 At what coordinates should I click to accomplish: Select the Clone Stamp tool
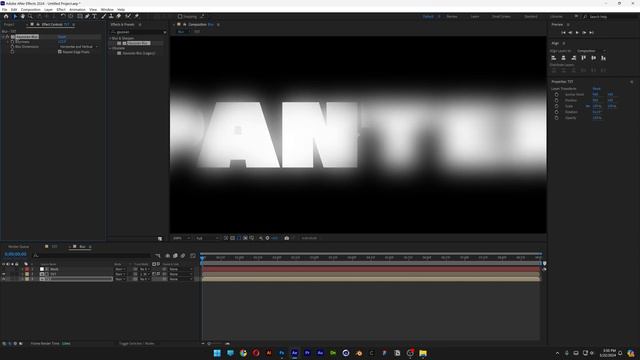[111, 16]
